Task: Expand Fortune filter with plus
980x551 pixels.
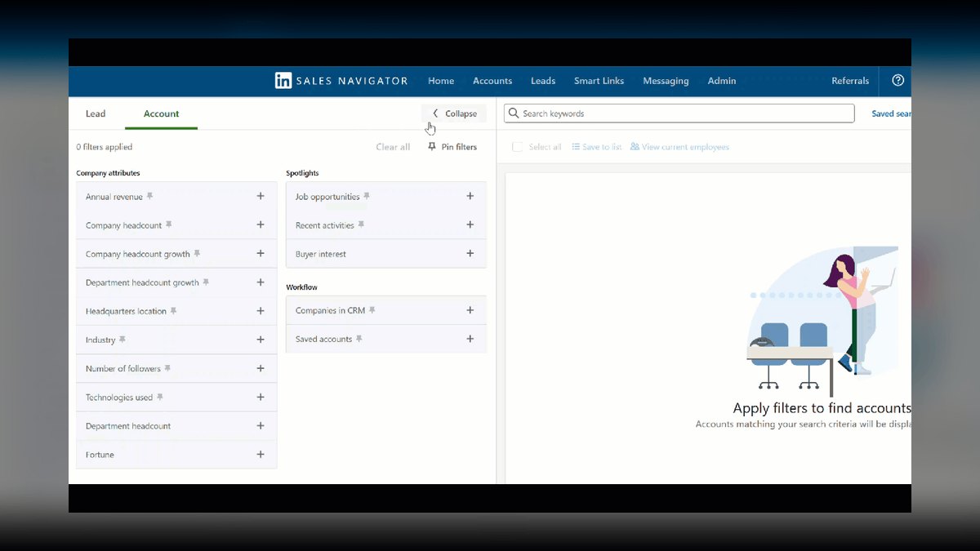Action: pyautogui.click(x=261, y=454)
